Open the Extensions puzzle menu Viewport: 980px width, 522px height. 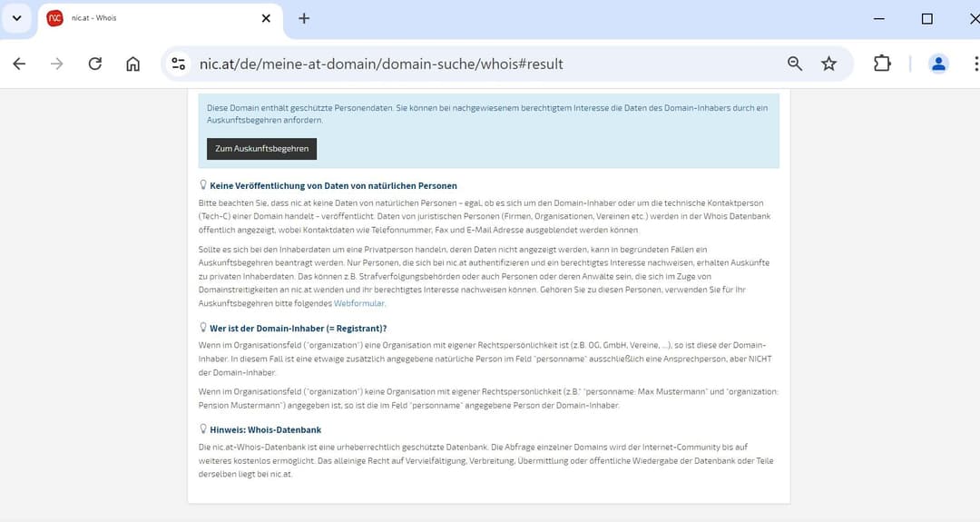882,64
